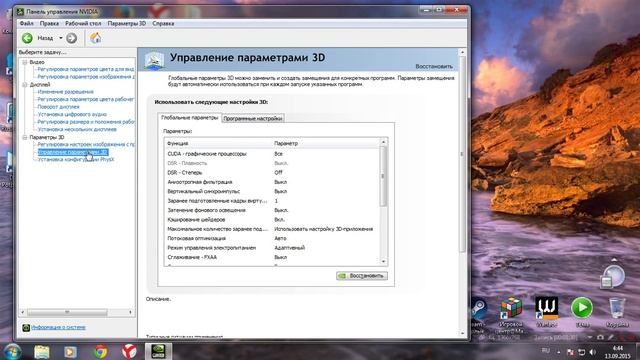Select CUDA - графические процессоры row
The image size is (640, 360).
pos(271,154)
